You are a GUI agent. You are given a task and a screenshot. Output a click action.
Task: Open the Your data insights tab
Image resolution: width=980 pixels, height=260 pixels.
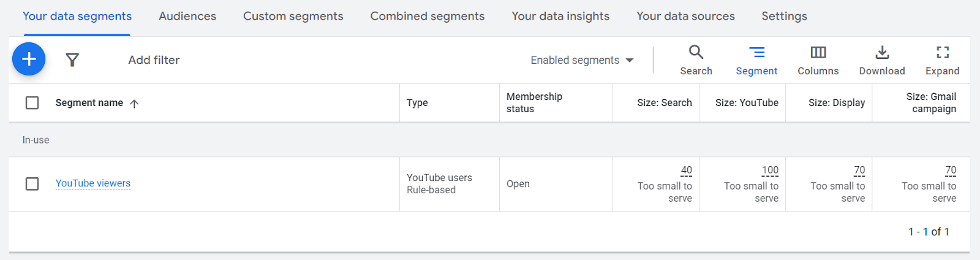point(560,17)
